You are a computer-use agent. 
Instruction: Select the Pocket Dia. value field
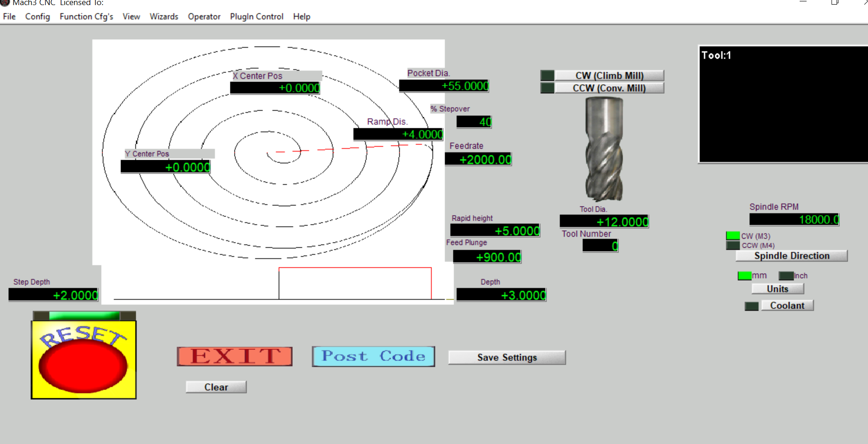[444, 86]
